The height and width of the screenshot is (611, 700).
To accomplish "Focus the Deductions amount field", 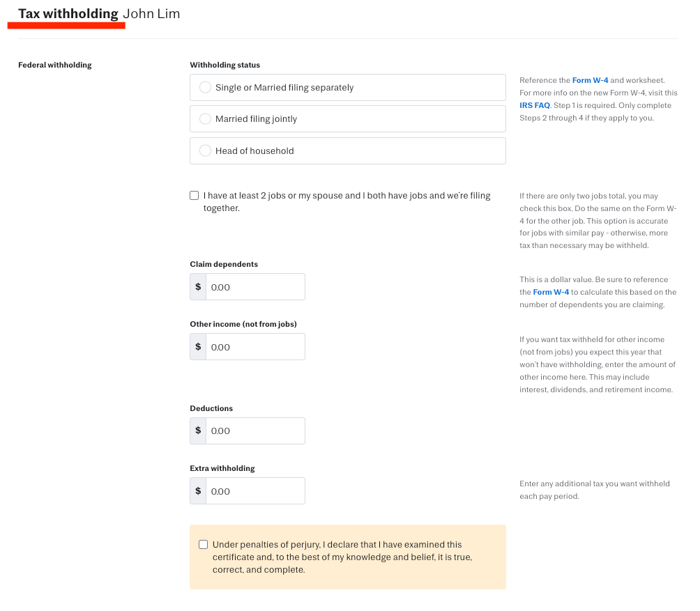I will click(254, 431).
